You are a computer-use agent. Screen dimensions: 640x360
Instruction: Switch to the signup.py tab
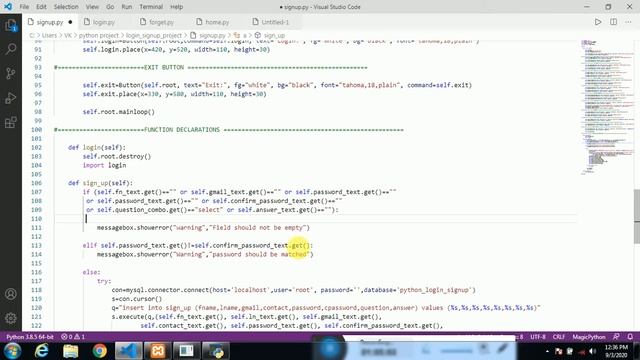[50, 22]
